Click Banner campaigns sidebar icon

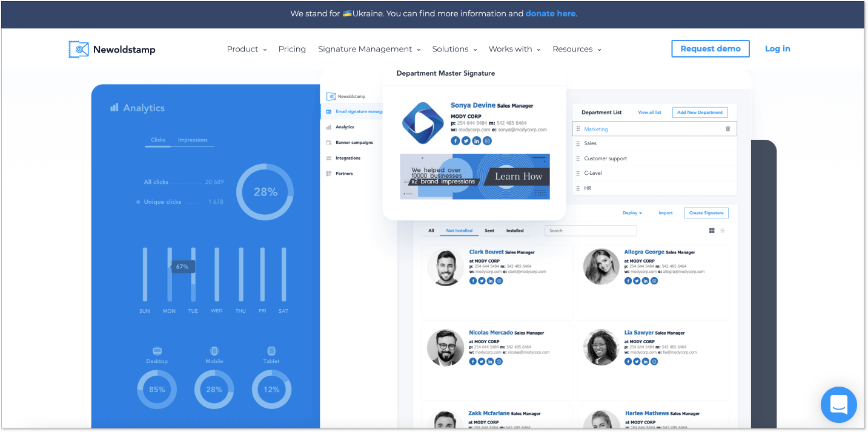click(329, 143)
